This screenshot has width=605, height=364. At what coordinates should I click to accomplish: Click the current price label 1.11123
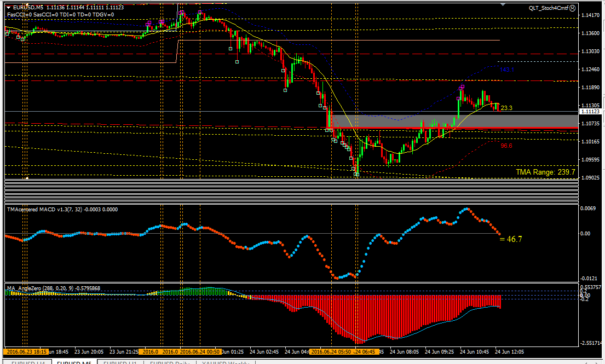click(590, 112)
